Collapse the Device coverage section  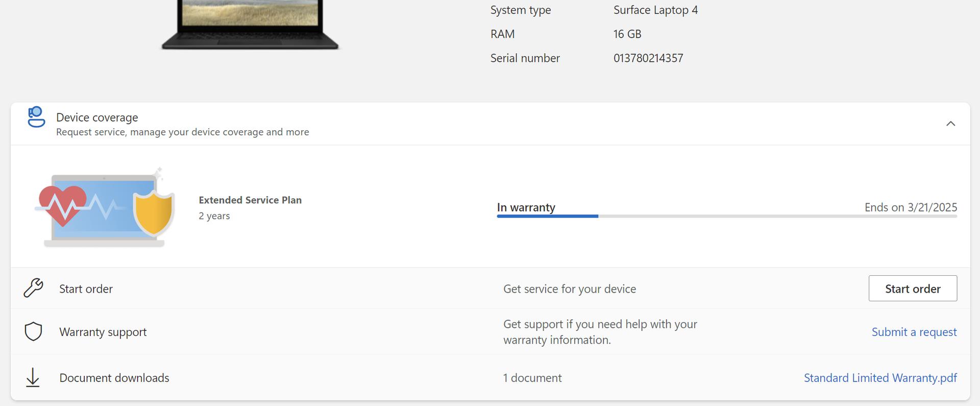coord(950,124)
